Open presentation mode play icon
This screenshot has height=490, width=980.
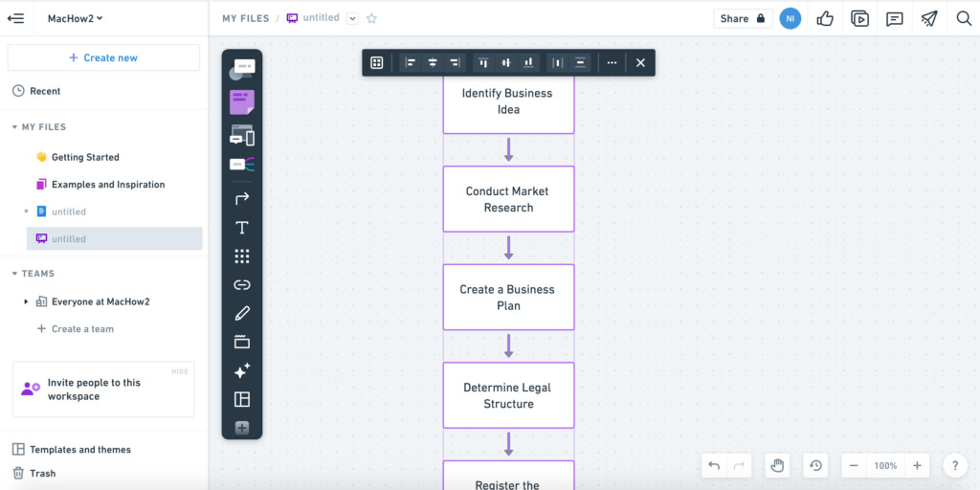point(860,19)
